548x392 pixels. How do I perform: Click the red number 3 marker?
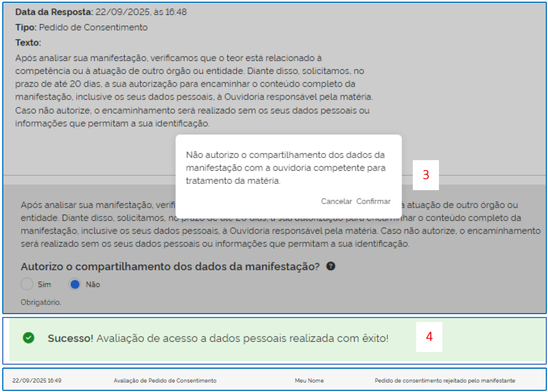tap(426, 175)
